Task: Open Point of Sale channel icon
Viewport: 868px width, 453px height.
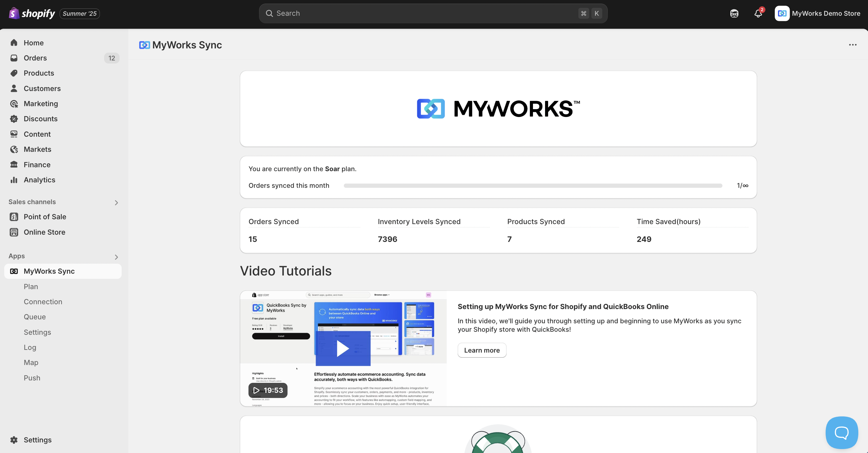Action: click(14, 217)
